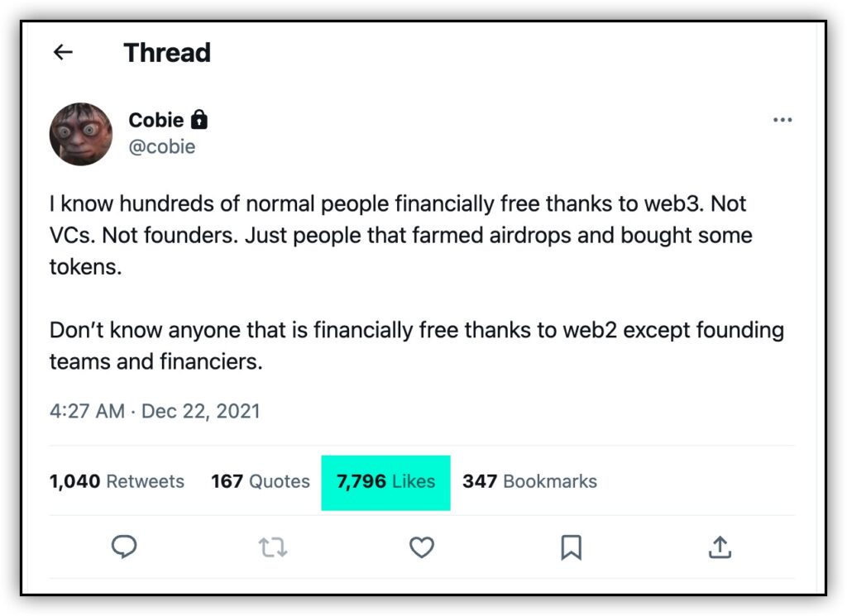The image size is (847, 616).
Task: Open the three-dot more options menu
Action: [x=782, y=120]
